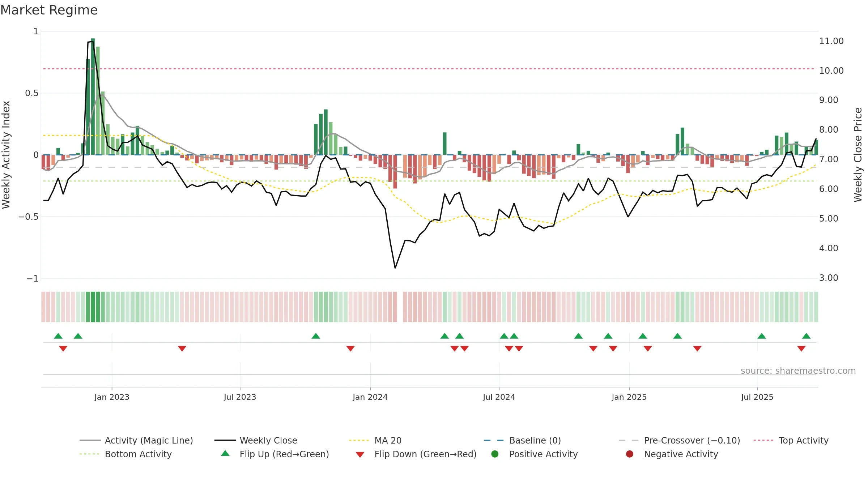Screen dimensions: 868x488
Task: Click the −0.5 activity axis tick
Action: pyautogui.click(x=28, y=217)
